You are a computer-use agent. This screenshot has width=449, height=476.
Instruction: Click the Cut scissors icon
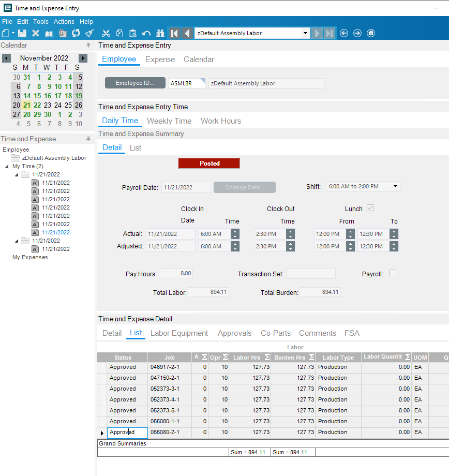[106, 33]
